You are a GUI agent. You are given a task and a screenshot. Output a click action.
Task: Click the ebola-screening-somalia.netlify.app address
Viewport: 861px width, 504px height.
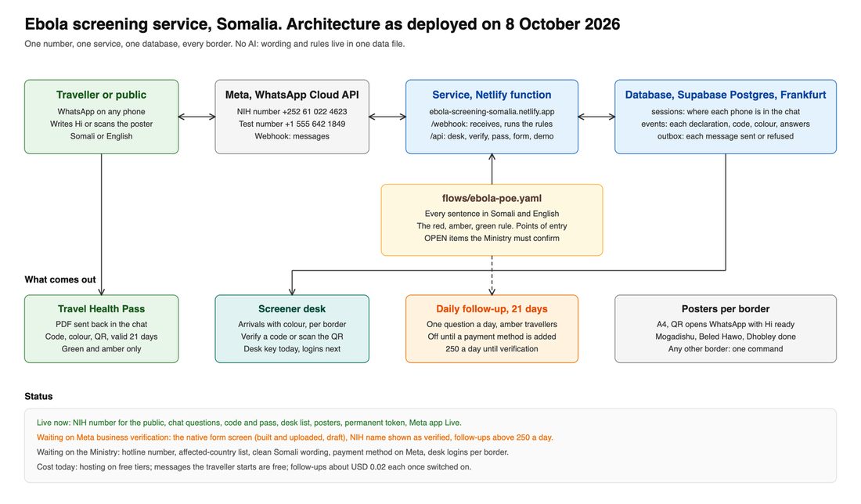tap(492, 111)
